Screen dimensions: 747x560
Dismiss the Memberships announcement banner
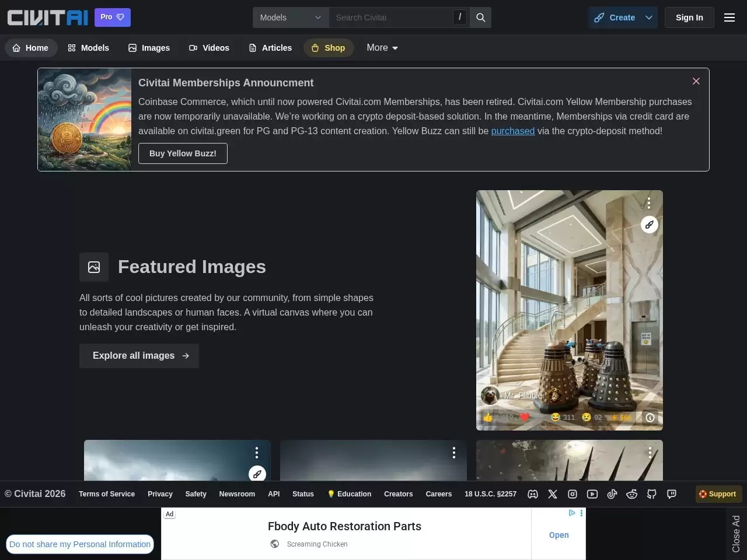(696, 81)
